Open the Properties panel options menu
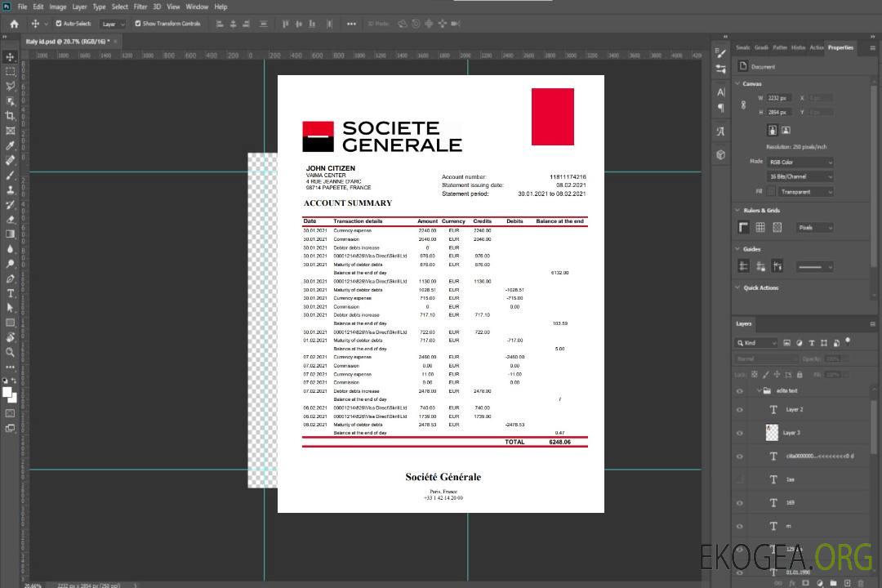The image size is (882, 588). click(x=872, y=48)
